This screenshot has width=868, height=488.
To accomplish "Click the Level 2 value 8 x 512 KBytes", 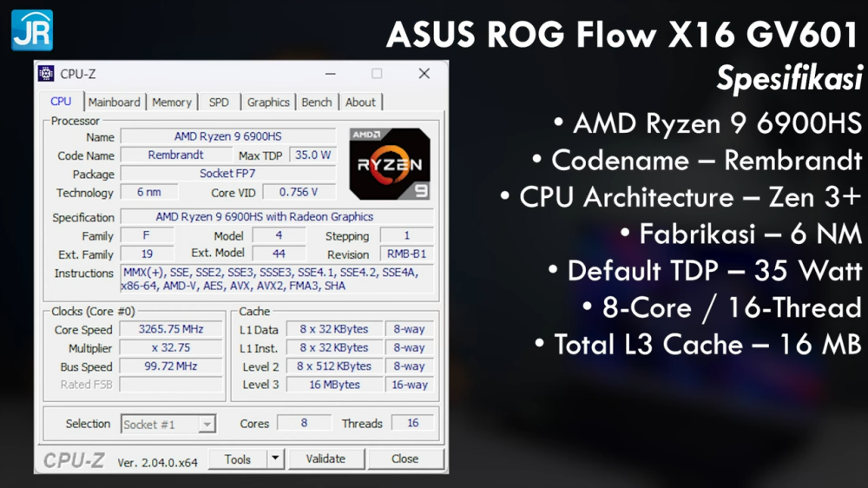I will coord(334,366).
